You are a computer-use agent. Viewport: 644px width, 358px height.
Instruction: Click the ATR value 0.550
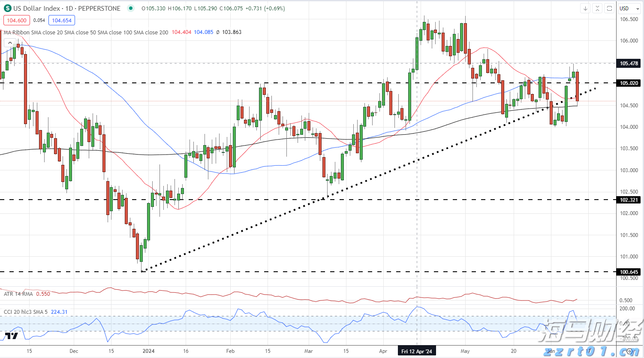43,294
